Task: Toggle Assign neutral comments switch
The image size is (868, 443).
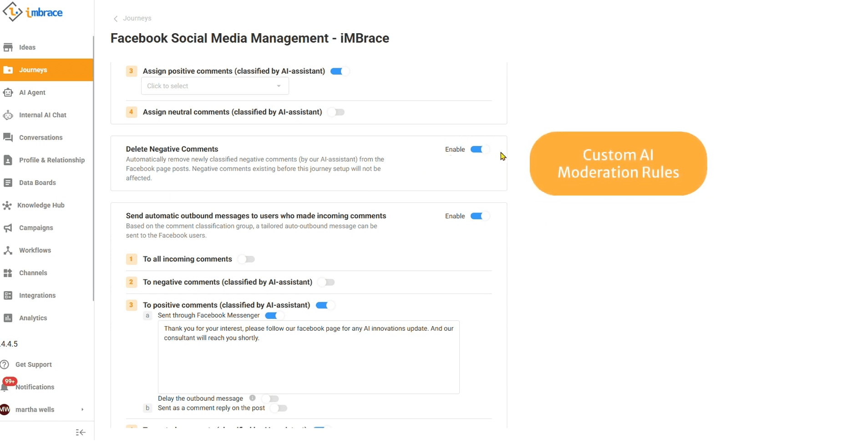Action: [x=336, y=112]
